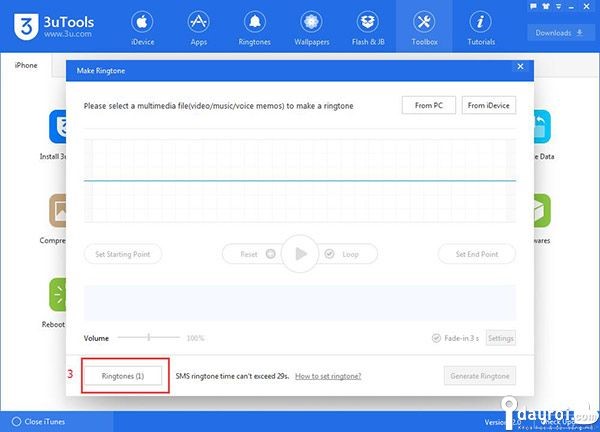The width and height of the screenshot is (600, 432).
Task: Click the From iDevice button
Action: pyautogui.click(x=489, y=105)
